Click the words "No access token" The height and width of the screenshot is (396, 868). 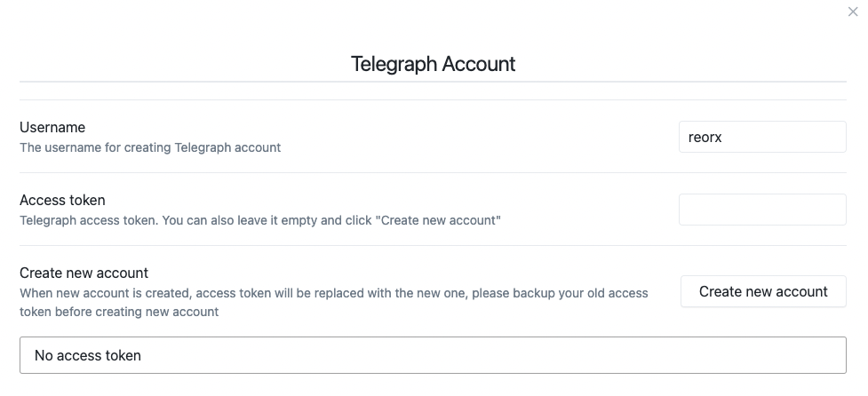[88, 356]
